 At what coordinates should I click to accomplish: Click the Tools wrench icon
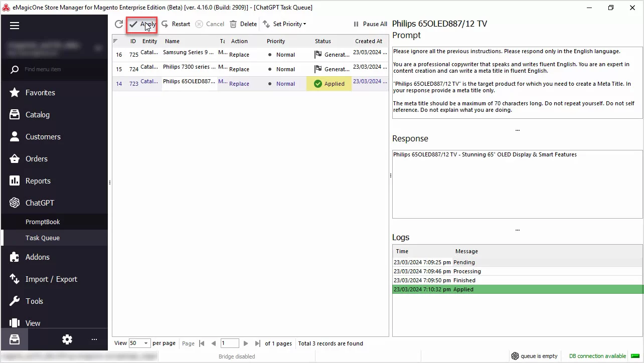click(15, 301)
